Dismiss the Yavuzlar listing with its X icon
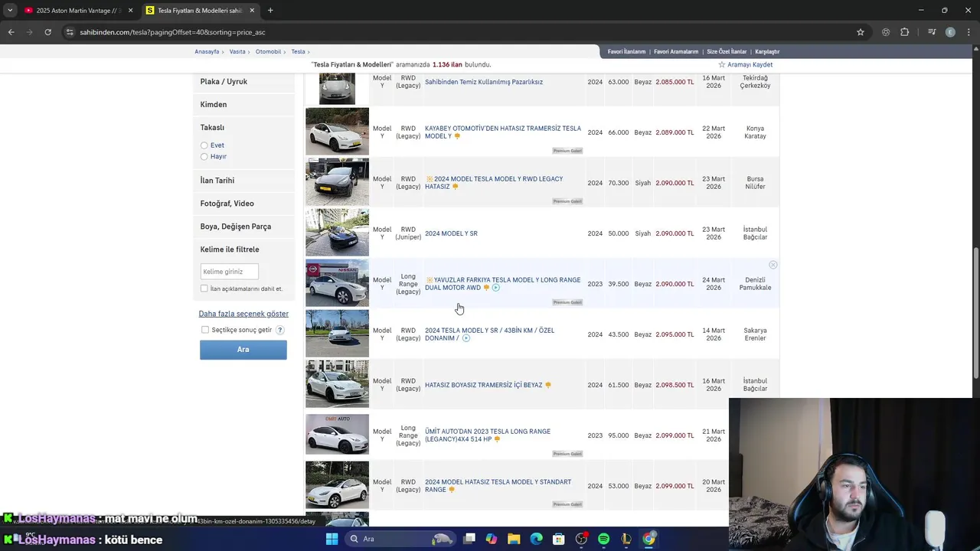The height and width of the screenshot is (551, 980). point(773,265)
